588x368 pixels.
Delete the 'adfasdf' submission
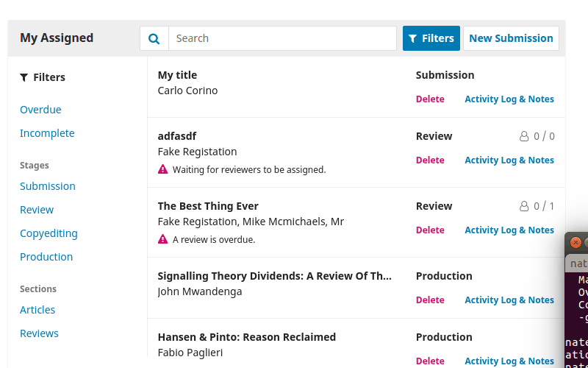pos(430,160)
